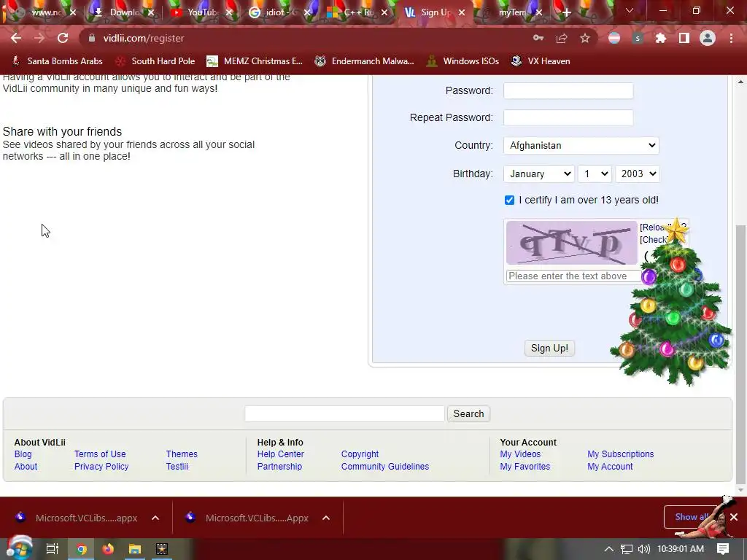
Task: Open the South Hard Pole bookmark
Action: [156, 61]
